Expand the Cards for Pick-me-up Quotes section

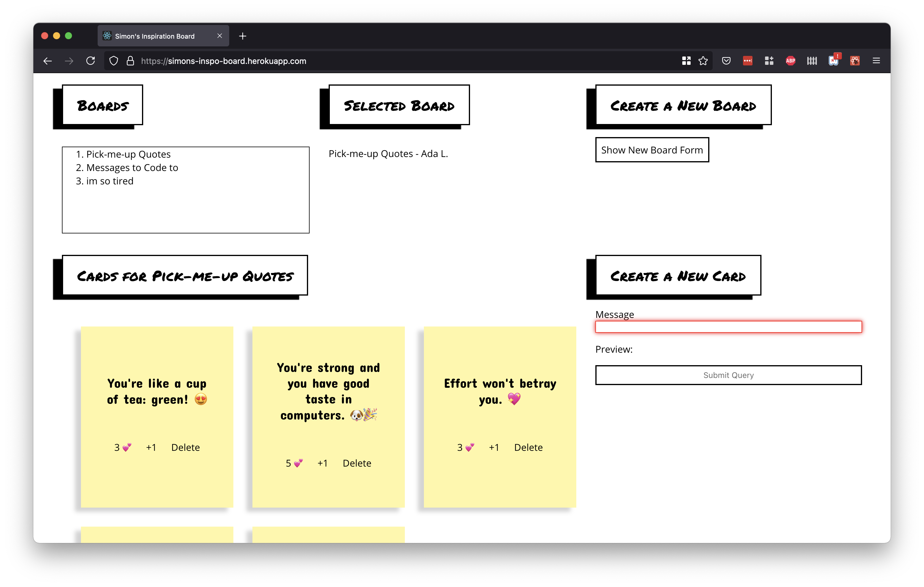[x=185, y=276]
